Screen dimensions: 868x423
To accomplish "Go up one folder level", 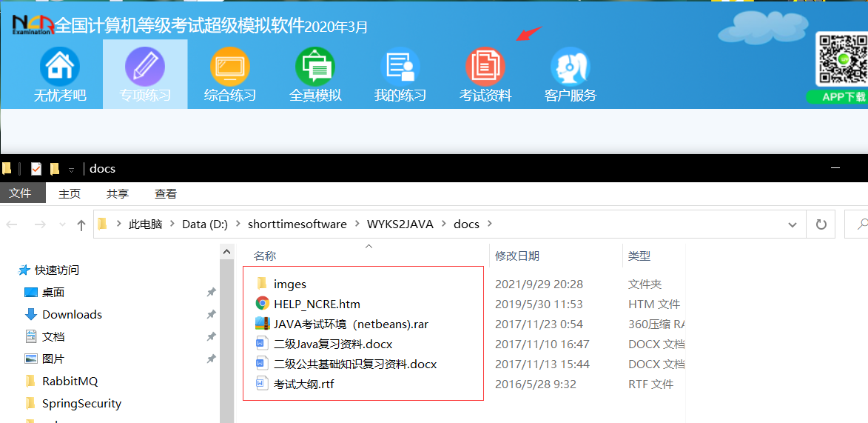I will (81, 224).
